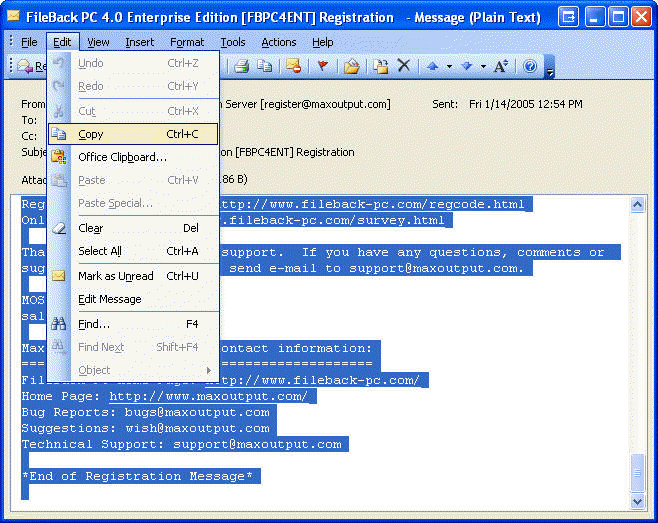Open the Actions menu
The image size is (658, 523).
(x=279, y=42)
